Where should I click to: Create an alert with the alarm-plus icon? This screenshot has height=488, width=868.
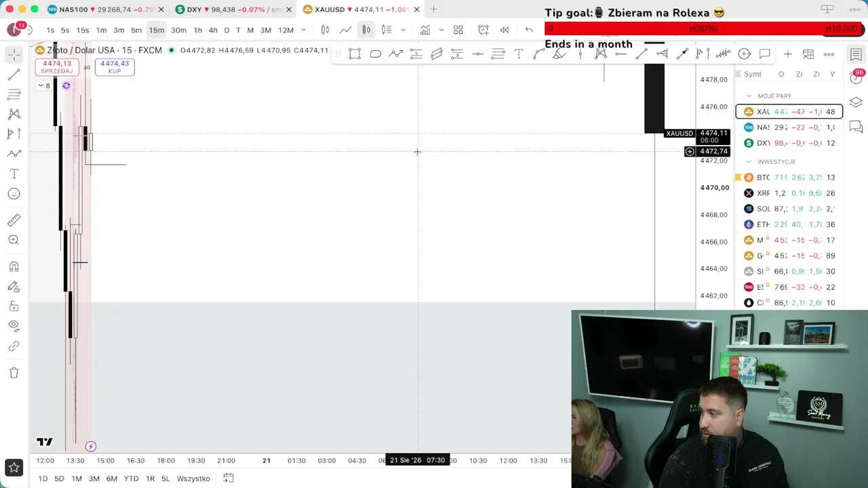point(484,30)
